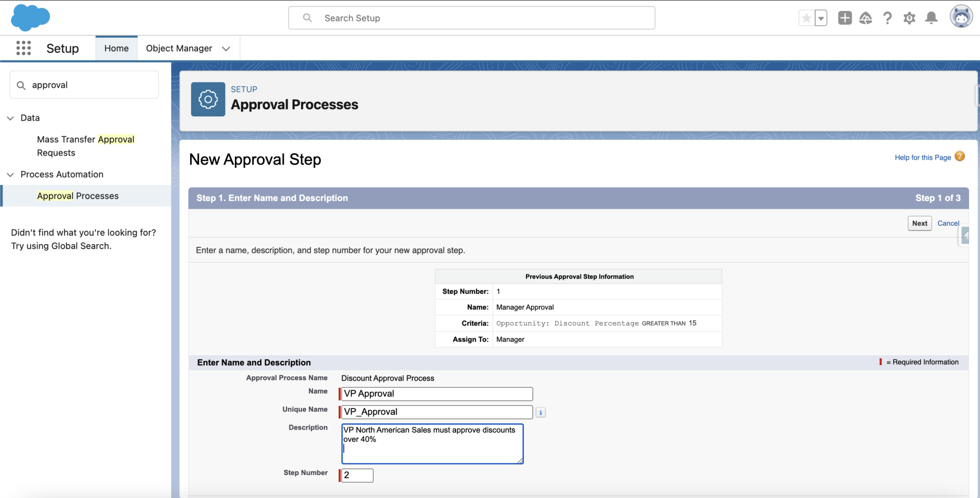Open the Astro user avatar
The image size is (980, 498).
tap(961, 16)
